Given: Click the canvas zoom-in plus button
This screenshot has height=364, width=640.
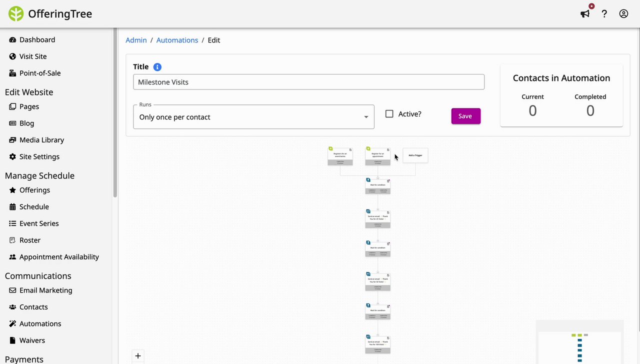Looking at the screenshot, I should [138, 356].
